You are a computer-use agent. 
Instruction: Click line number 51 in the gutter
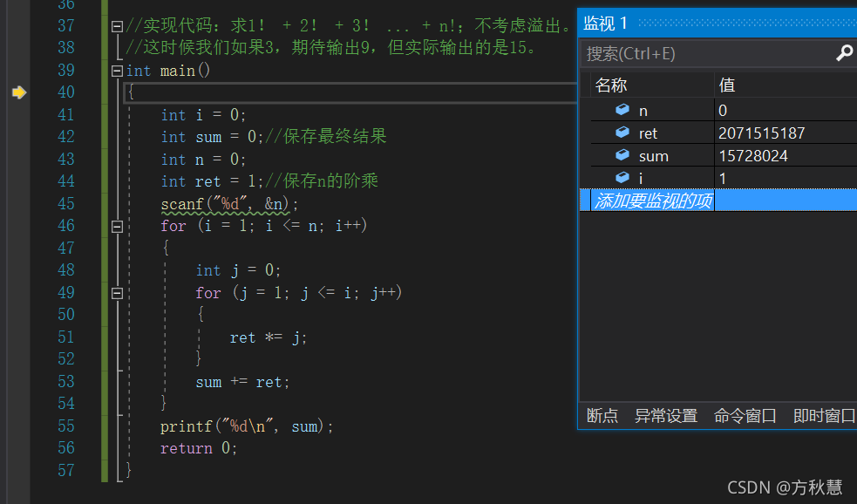click(65, 337)
